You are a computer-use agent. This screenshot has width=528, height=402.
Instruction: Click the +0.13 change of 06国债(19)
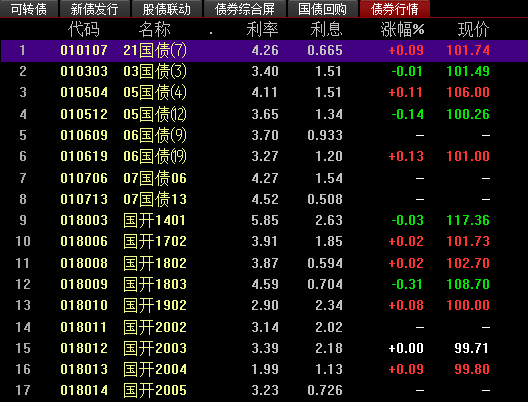406,156
